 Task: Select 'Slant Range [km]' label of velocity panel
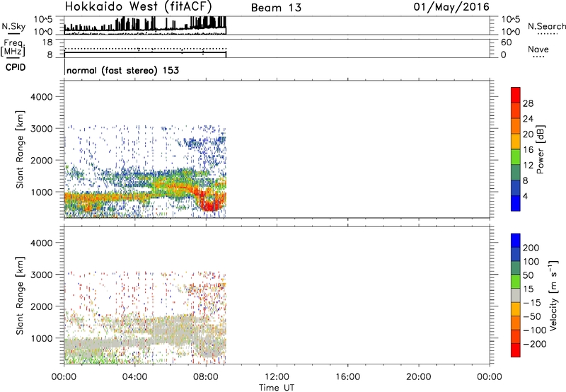20,295
